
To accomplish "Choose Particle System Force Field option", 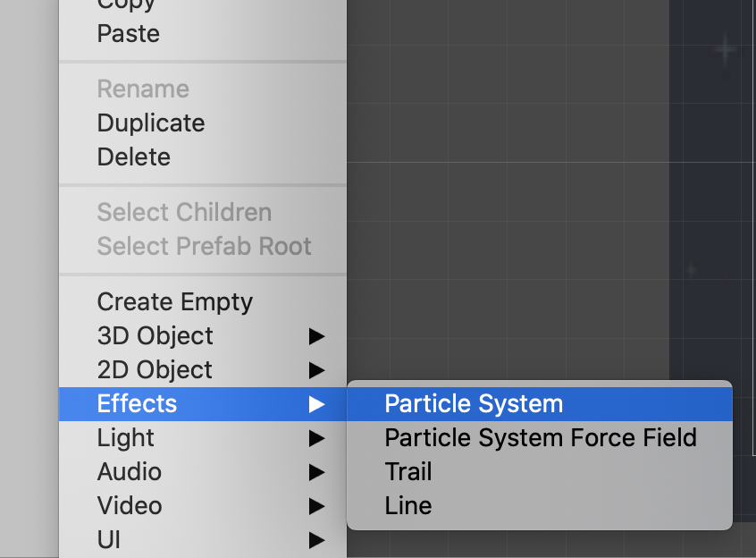I will click(x=540, y=438).
